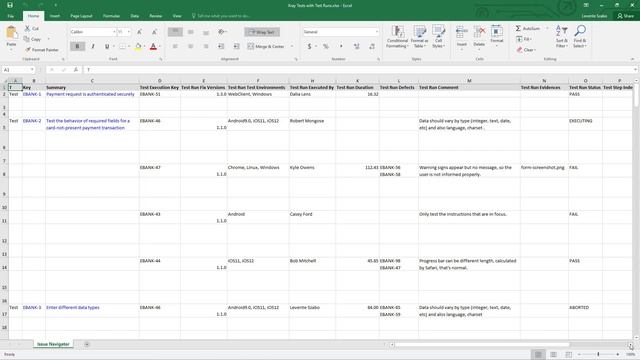
Task: Open the font name dropdown
Action: point(114,32)
